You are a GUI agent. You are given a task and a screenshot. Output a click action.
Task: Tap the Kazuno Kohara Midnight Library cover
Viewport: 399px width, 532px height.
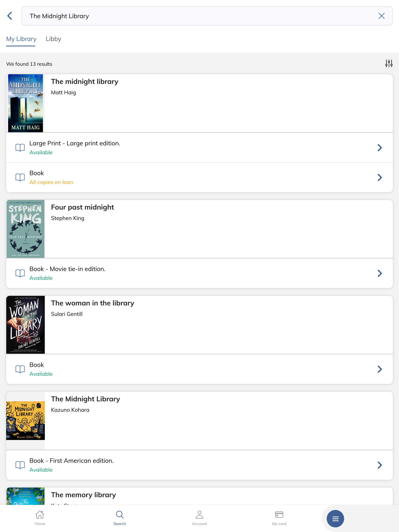point(26,420)
